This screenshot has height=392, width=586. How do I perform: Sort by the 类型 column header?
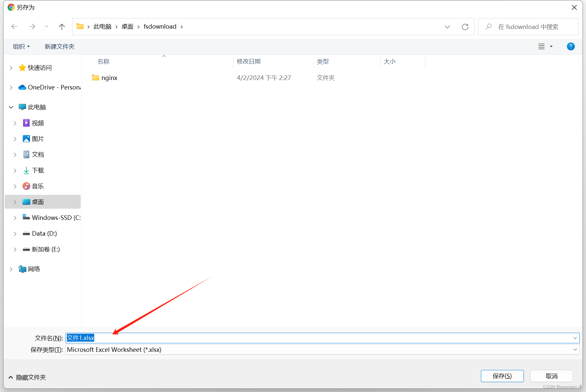click(x=323, y=62)
